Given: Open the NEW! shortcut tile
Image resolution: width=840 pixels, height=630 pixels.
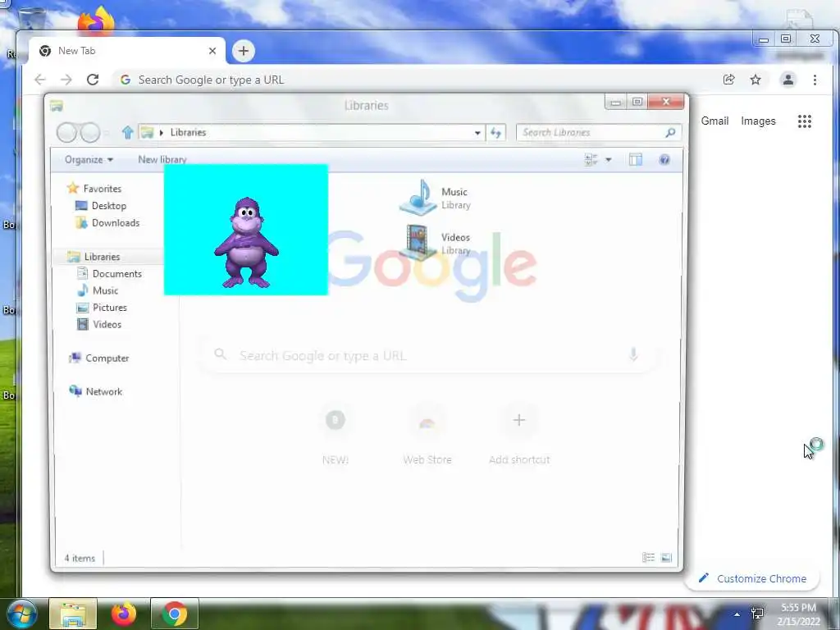Looking at the screenshot, I should (336, 434).
